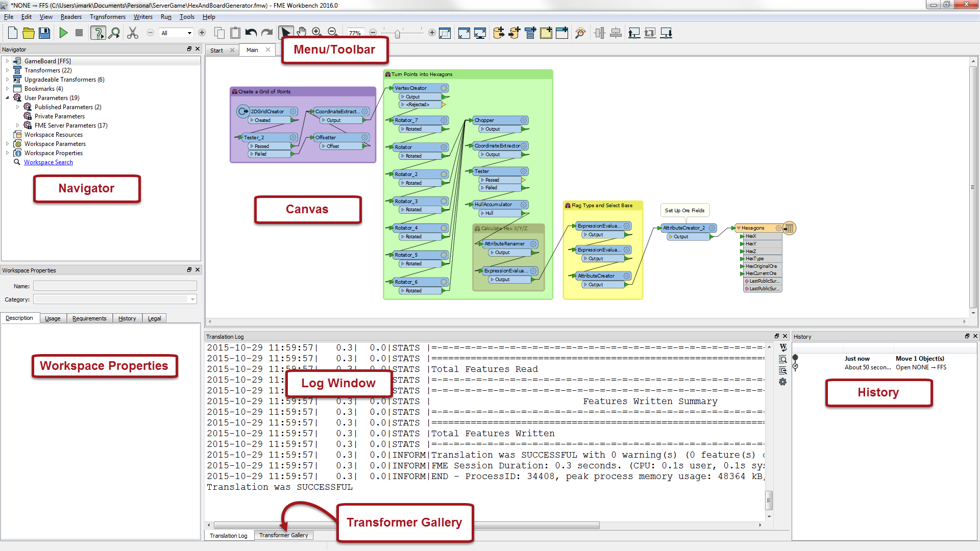Image resolution: width=980 pixels, height=551 pixels.
Task: Click the zoom decrease minus button
Action: pyautogui.click(x=373, y=33)
